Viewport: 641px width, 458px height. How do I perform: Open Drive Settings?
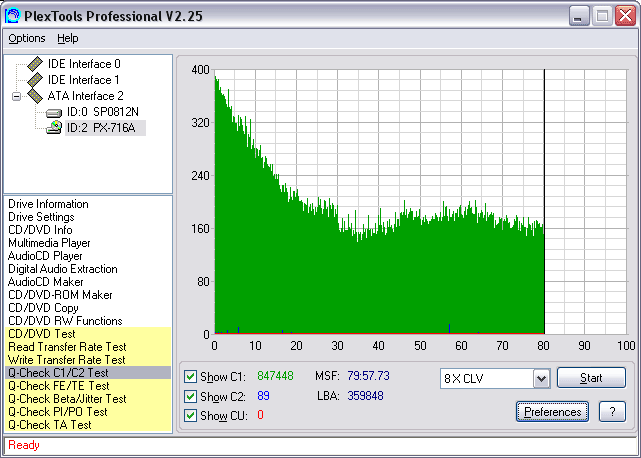[41, 217]
